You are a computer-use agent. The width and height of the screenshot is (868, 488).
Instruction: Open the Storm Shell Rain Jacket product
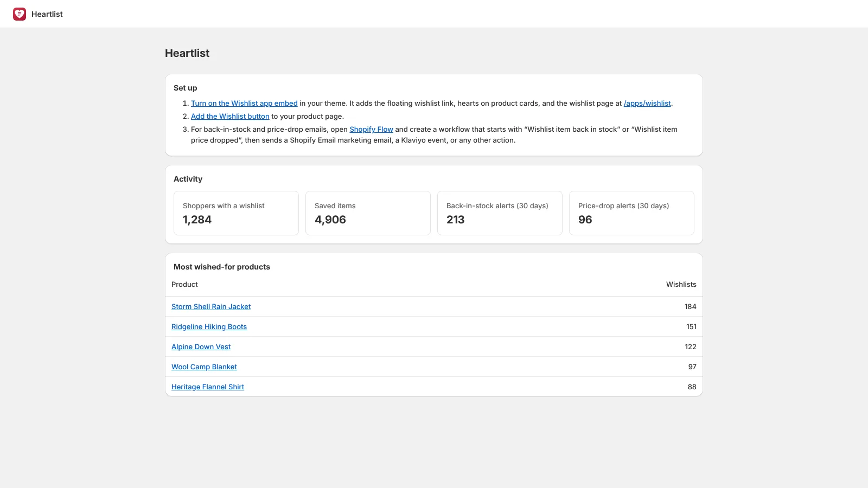click(211, 307)
